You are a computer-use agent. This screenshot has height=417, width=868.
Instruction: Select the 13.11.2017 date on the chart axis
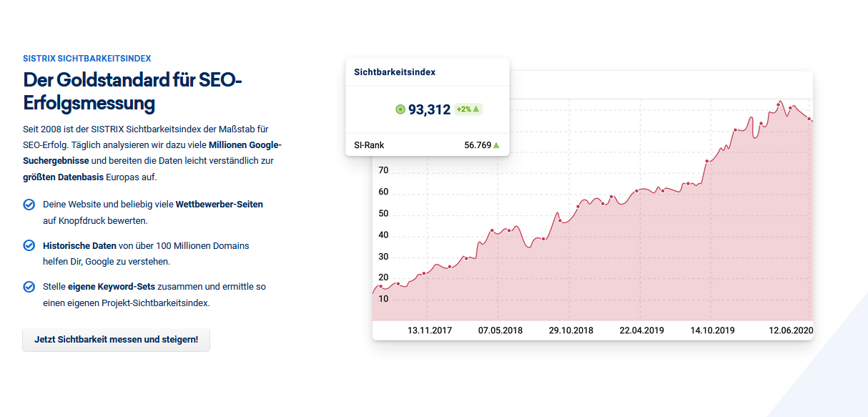tap(430, 330)
